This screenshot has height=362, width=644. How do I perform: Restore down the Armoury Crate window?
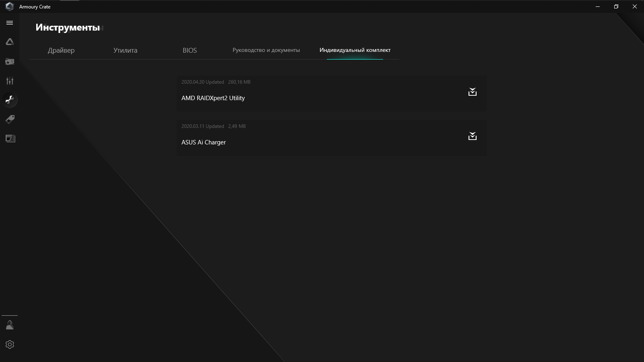coord(616,6)
